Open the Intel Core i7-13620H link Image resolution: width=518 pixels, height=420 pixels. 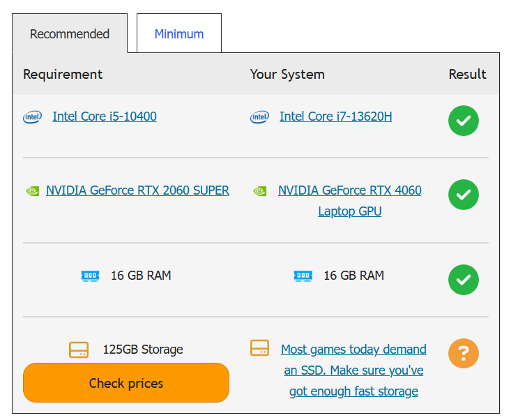(x=335, y=117)
